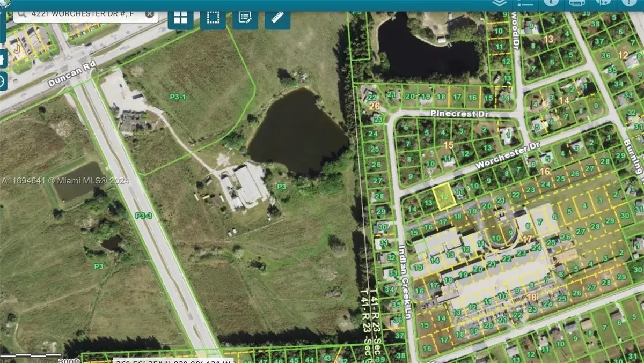
Task: Select the ruler measurement tool
Action: (277, 18)
